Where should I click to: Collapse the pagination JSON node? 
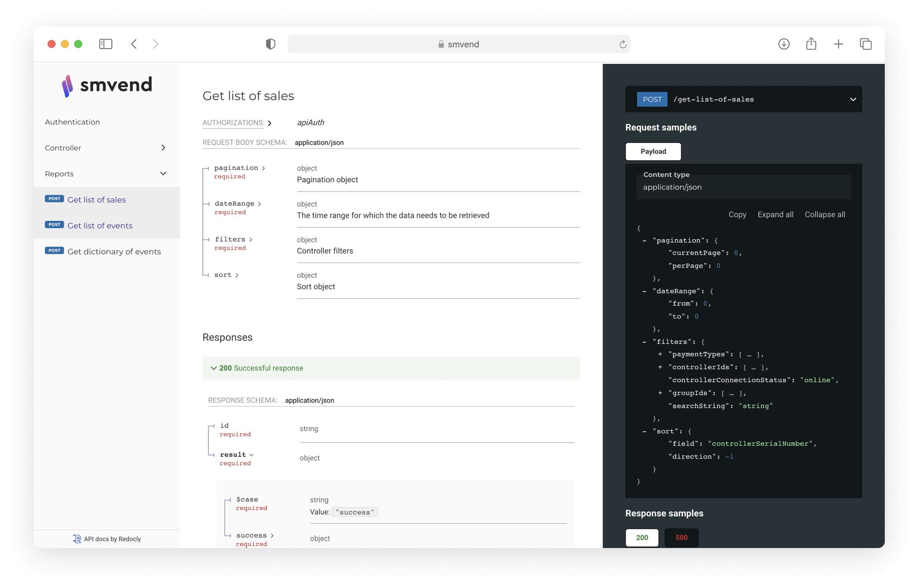pyautogui.click(x=644, y=241)
